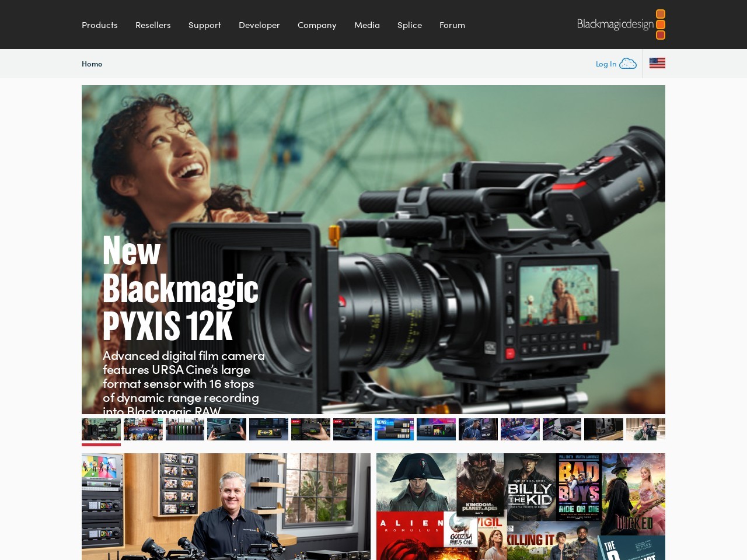Open the Company menu item
Viewport: 747px width, 560px height.
(x=317, y=24)
